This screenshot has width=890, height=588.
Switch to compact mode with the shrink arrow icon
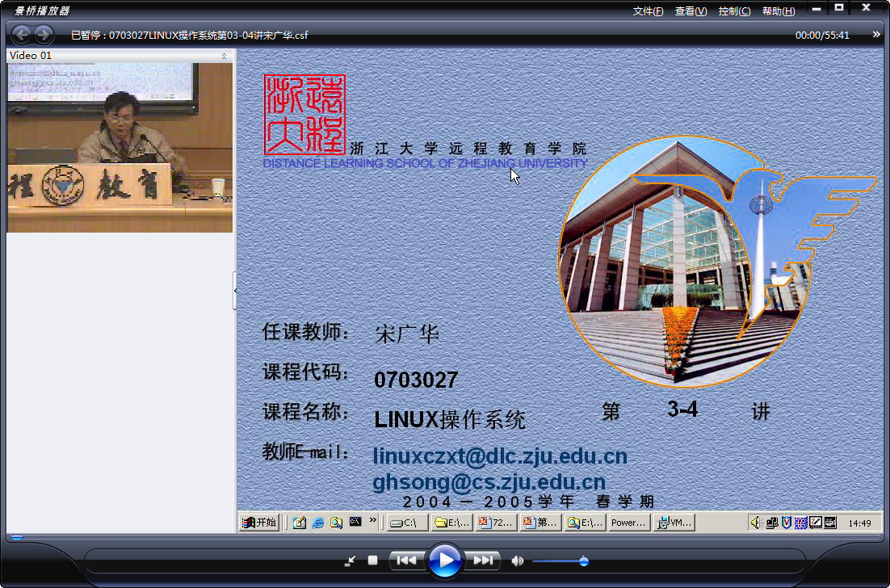coord(351,561)
